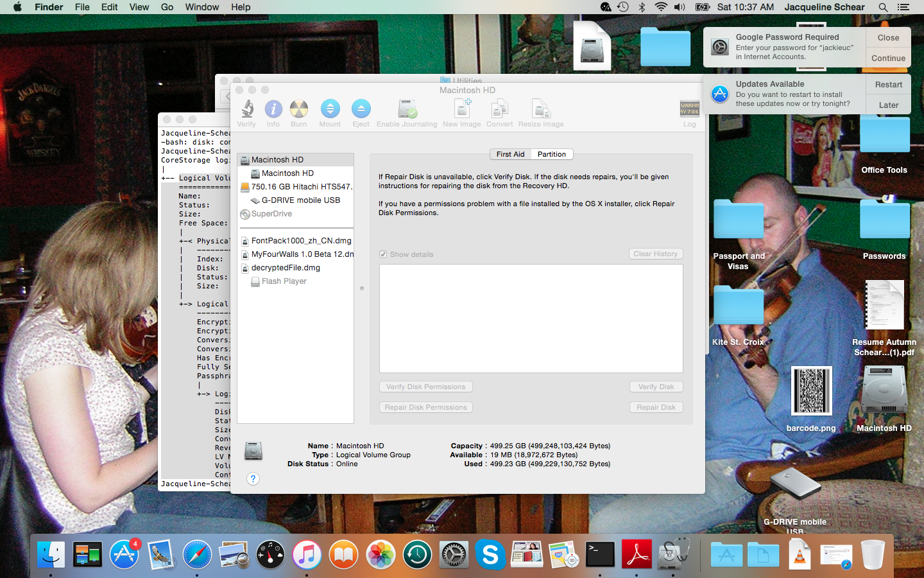Click the battery status icon
The width and height of the screenshot is (924, 578).
tap(703, 7)
